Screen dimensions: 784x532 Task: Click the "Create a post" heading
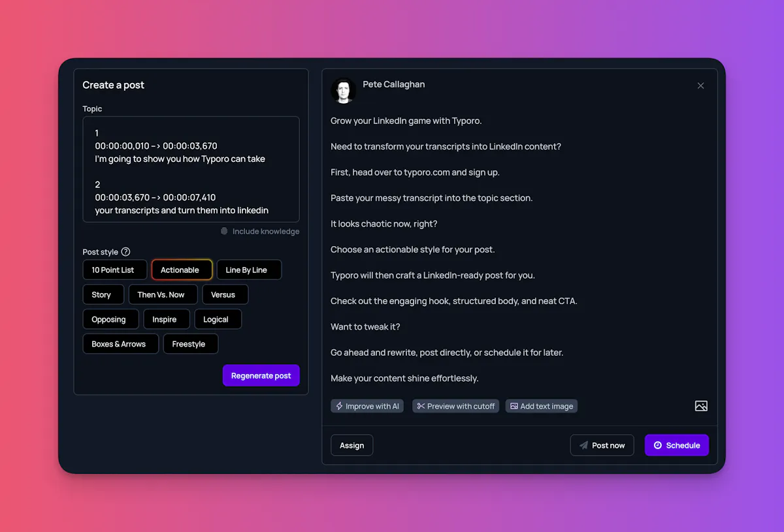(x=114, y=85)
